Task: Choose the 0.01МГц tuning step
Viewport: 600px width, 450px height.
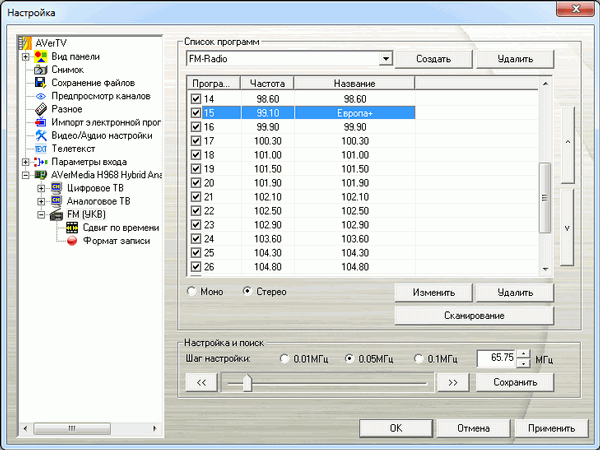Action: click(x=285, y=358)
